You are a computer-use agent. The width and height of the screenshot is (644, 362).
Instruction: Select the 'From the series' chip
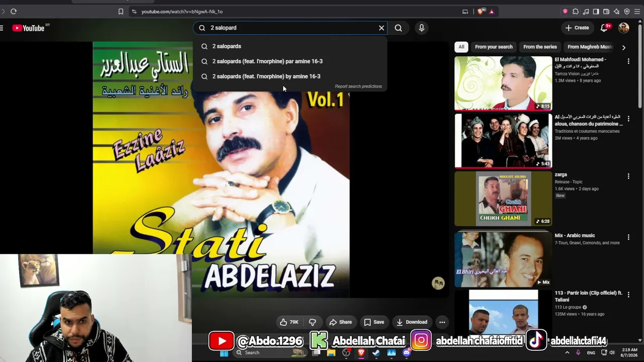(540, 47)
